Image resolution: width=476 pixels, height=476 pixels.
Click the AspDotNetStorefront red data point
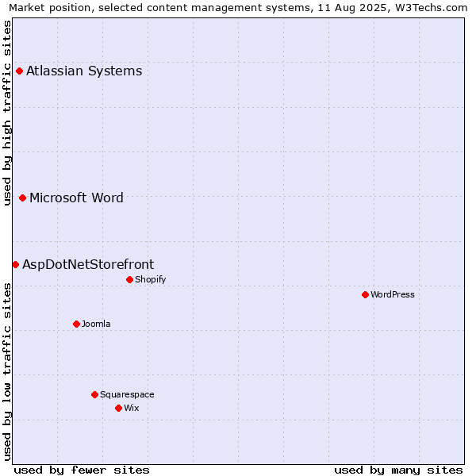pyautogui.click(x=16, y=265)
